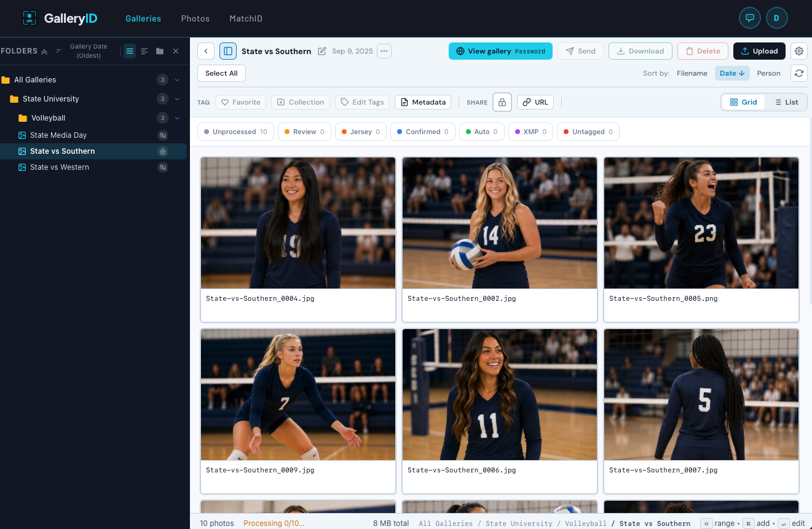Open the Galleries tab

(x=143, y=18)
